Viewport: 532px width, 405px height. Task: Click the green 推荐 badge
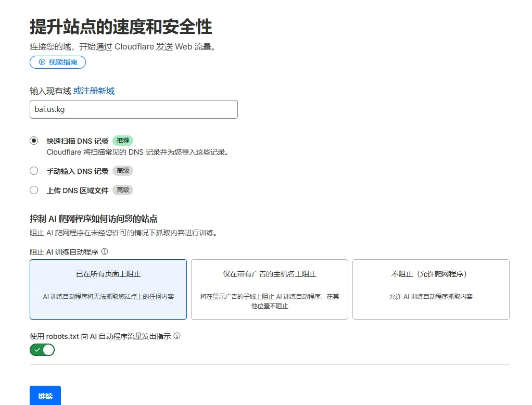[123, 141]
